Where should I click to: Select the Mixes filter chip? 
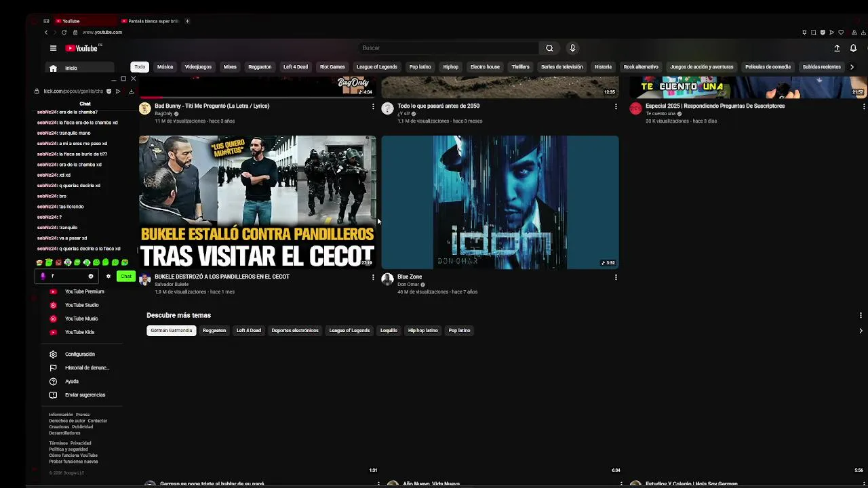pos(230,67)
